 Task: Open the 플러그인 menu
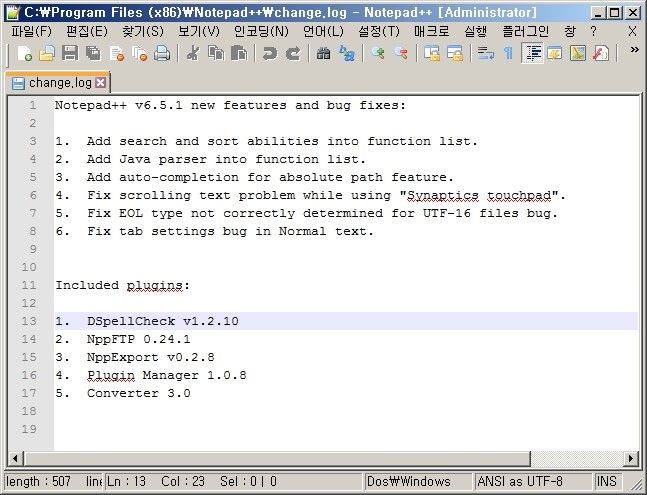(525, 31)
